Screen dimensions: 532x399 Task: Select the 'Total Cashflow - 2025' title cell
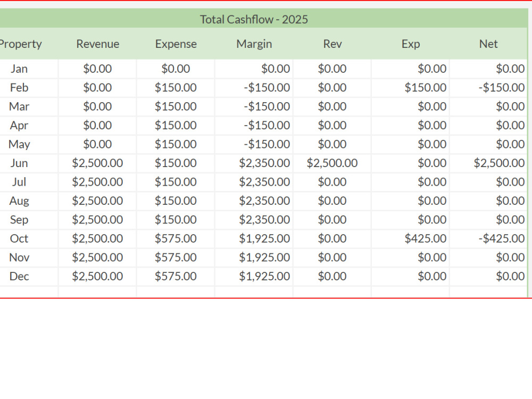[254, 19]
